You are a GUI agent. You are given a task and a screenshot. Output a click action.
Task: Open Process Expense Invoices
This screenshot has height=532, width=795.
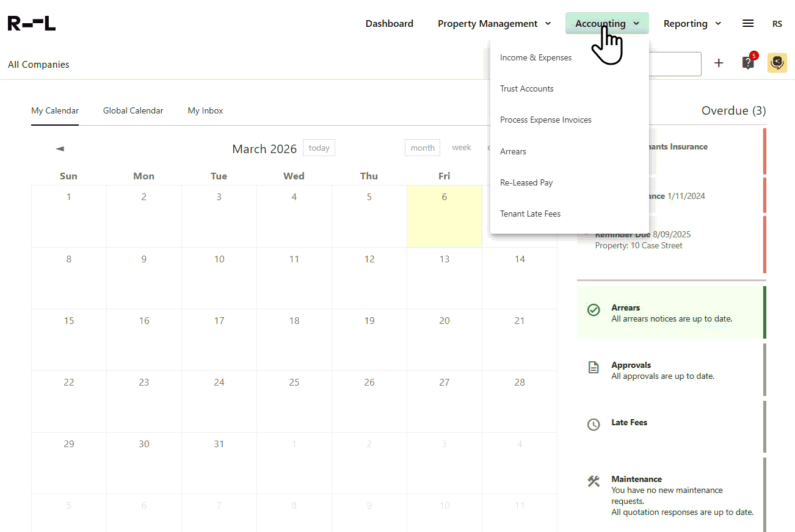[545, 120]
